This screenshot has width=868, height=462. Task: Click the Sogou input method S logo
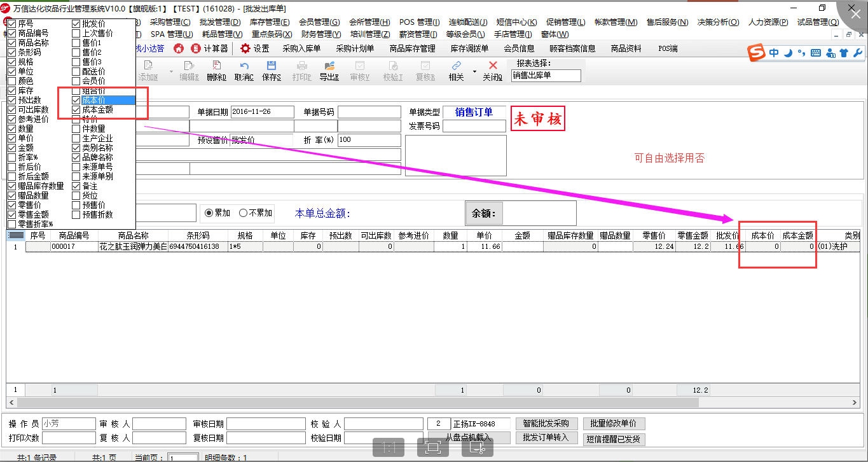pos(756,53)
